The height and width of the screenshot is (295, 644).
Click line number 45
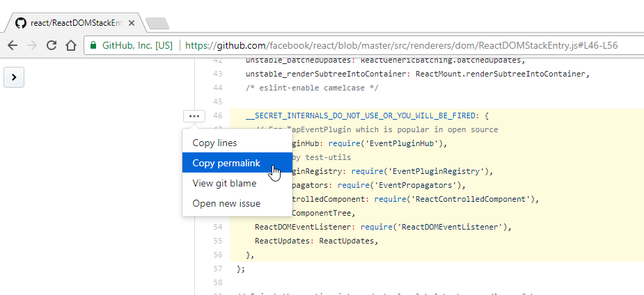coord(218,102)
